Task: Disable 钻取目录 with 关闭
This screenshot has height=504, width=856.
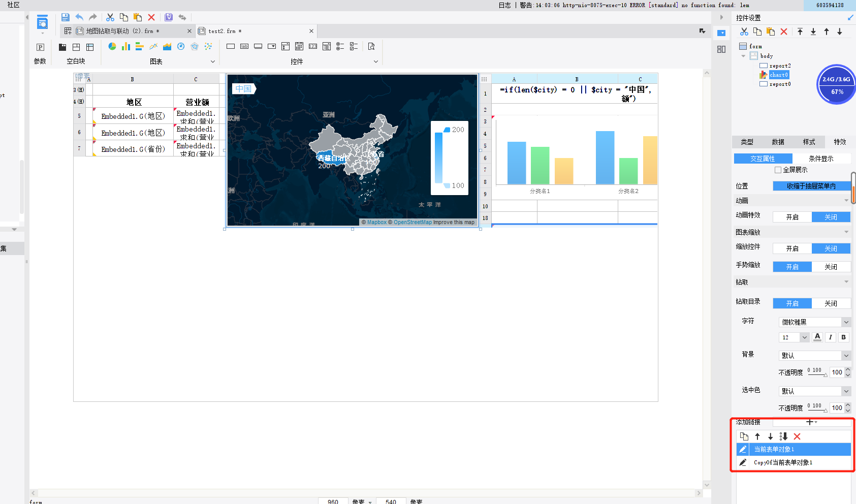Action: (831, 303)
